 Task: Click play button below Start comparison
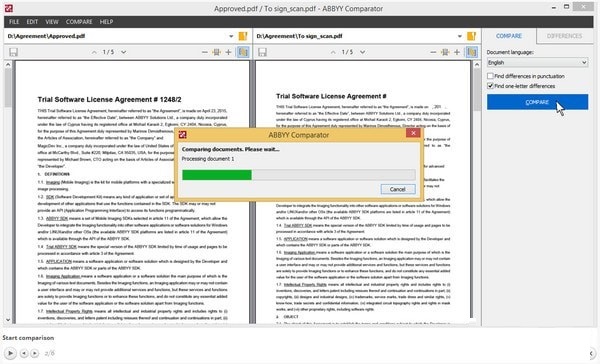(10, 353)
